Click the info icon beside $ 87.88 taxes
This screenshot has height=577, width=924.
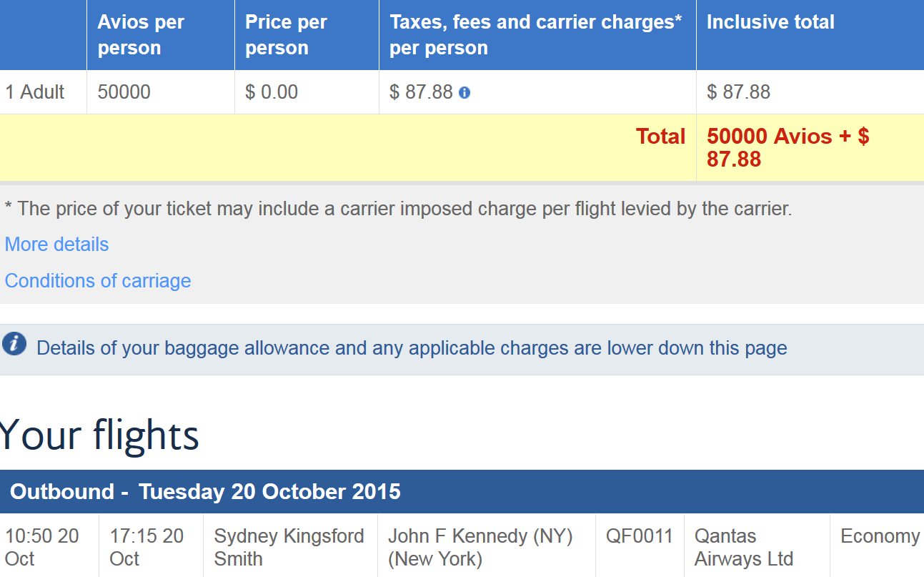point(465,93)
